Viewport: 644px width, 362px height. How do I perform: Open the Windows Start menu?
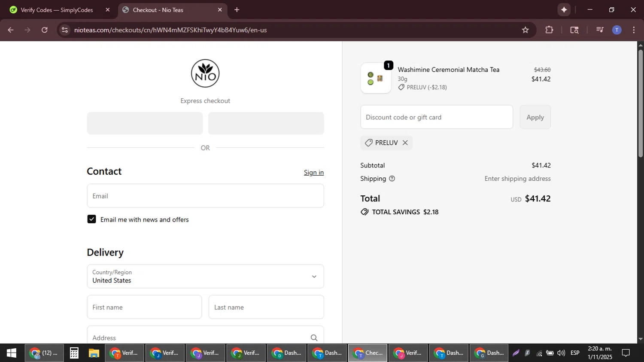pos(12,353)
